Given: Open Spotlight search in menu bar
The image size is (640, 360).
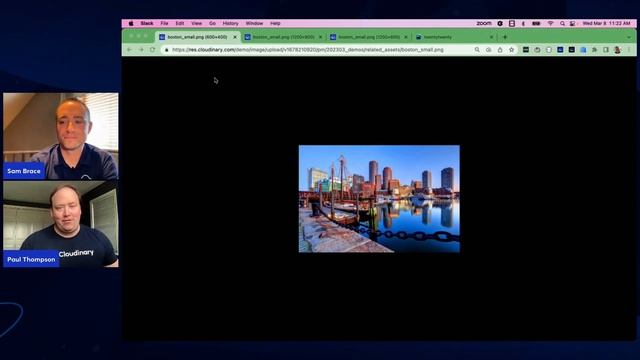Looking at the screenshot, I should [562, 24].
